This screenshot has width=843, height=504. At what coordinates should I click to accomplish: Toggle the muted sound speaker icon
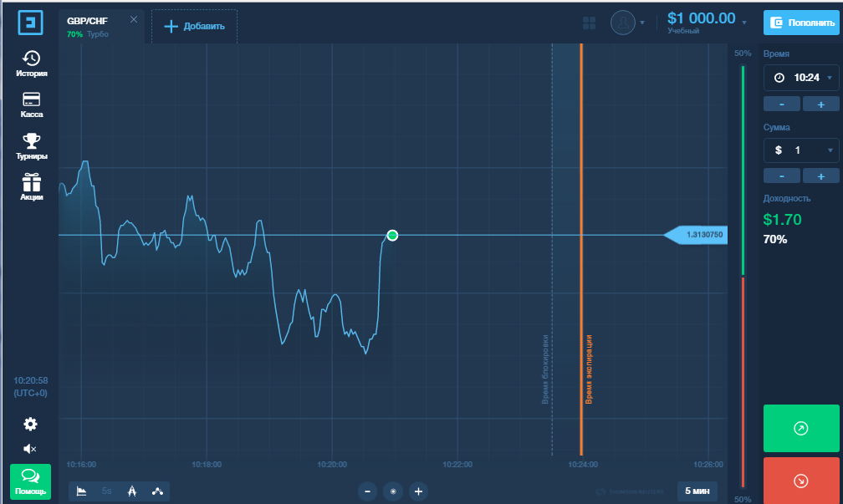point(30,449)
